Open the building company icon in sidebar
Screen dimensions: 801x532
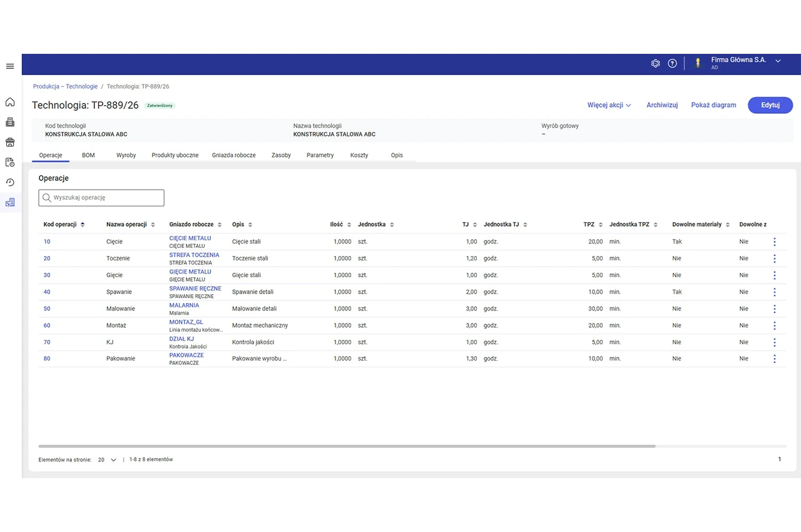tap(10, 122)
